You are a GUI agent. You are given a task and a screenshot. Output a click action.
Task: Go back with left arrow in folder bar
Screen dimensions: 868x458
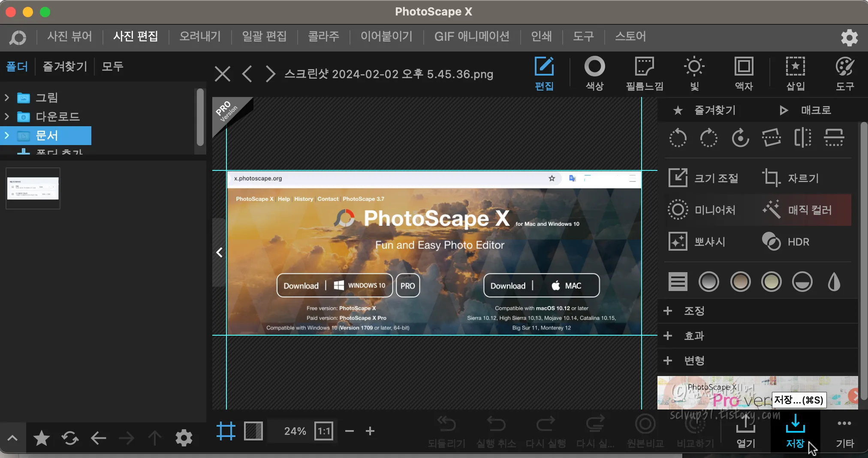(x=98, y=438)
